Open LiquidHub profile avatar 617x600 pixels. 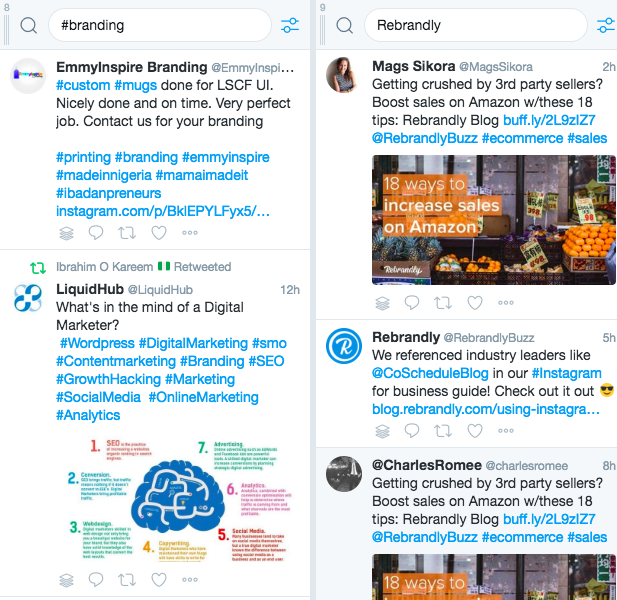click(28, 298)
